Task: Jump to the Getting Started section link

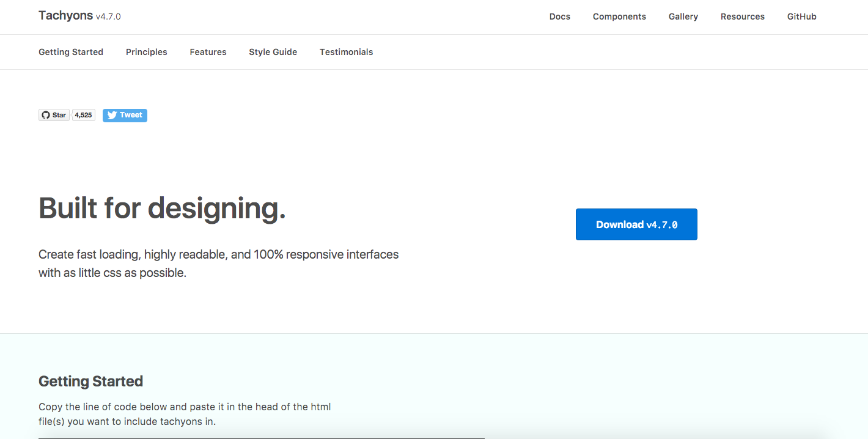Action: click(71, 52)
